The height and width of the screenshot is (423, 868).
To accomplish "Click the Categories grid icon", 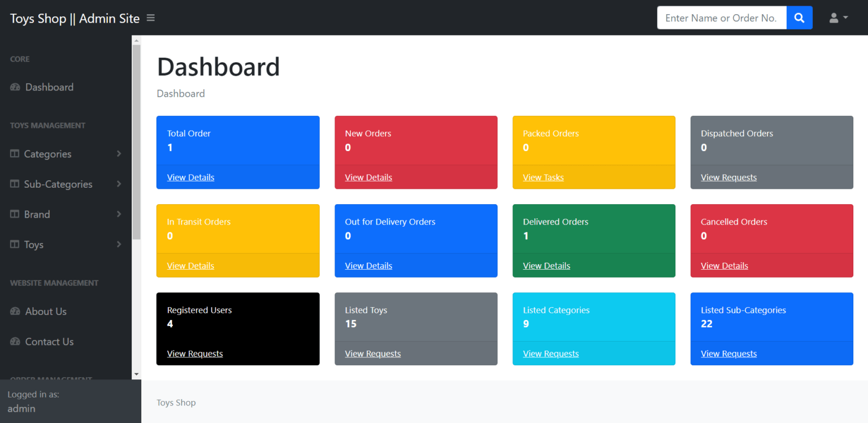I will (14, 154).
